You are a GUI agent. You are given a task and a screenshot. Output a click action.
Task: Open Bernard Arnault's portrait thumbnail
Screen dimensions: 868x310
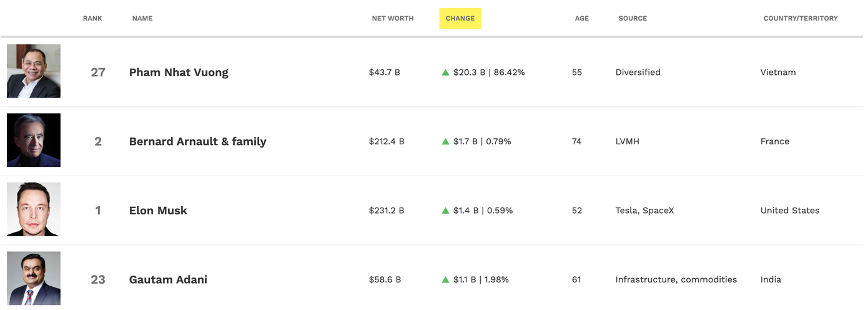click(34, 140)
